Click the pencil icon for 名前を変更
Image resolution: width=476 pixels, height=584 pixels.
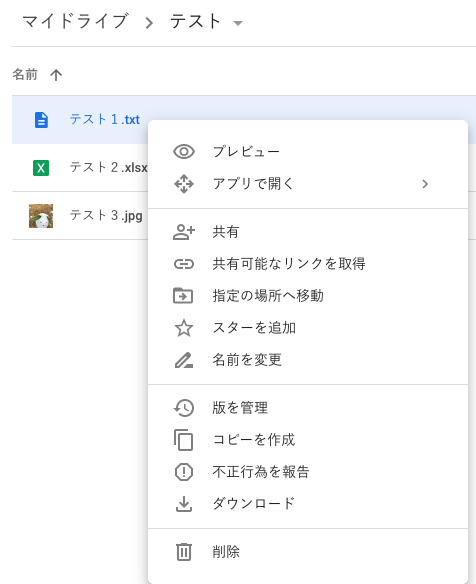point(184,360)
